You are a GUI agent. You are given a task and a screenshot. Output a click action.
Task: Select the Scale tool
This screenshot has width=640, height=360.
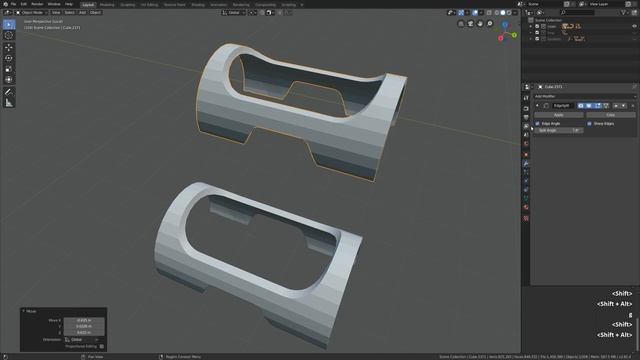pyautogui.click(x=9, y=69)
